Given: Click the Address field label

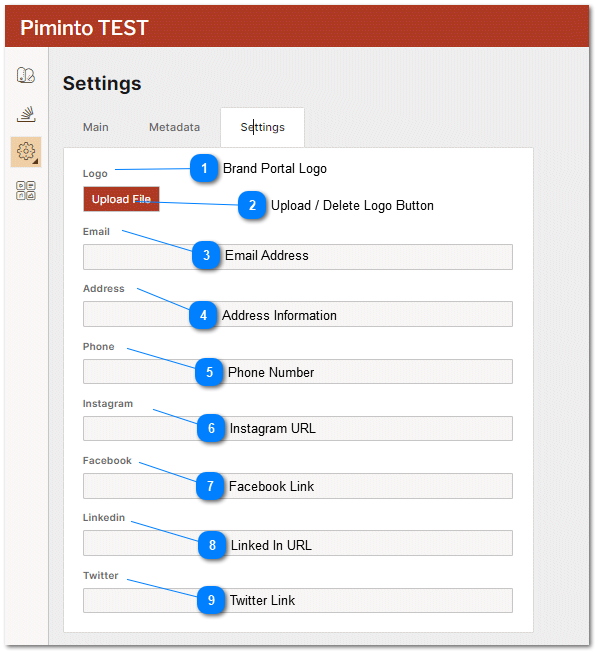Looking at the screenshot, I should [x=104, y=289].
